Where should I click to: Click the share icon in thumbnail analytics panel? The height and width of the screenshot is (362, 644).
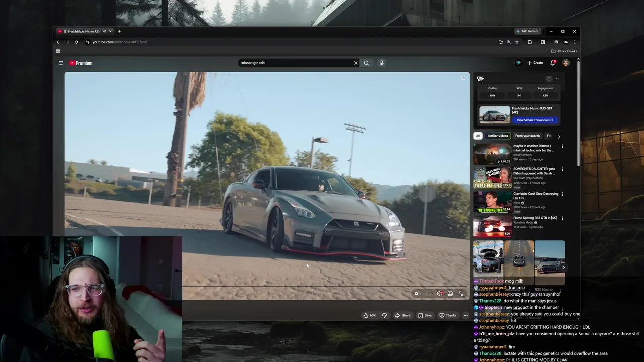point(549,79)
